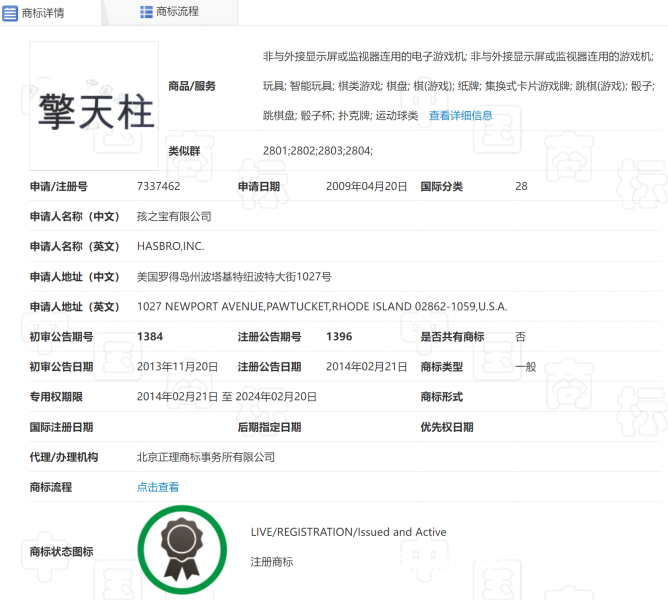The height and width of the screenshot is (600, 668).
Task: Click the 商标状态图标 label
Action: point(61,552)
